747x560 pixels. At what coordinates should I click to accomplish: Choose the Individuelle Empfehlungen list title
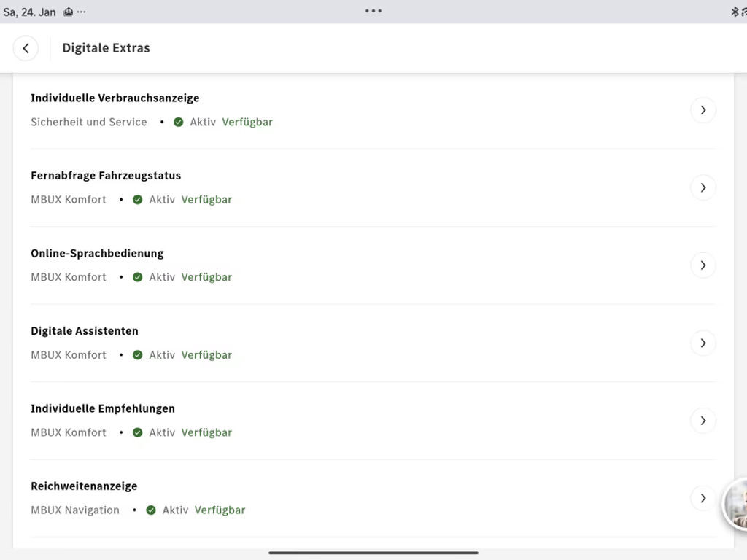point(103,409)
